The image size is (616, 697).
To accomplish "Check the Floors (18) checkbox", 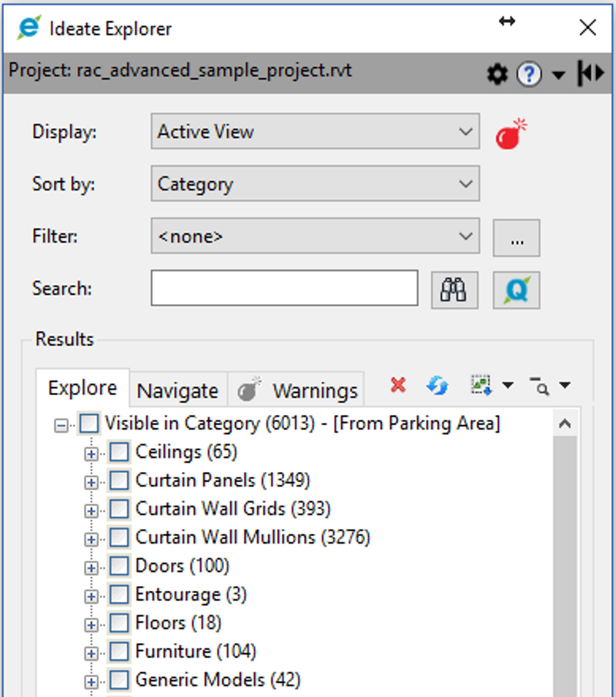I will click(x=119, y=623).
